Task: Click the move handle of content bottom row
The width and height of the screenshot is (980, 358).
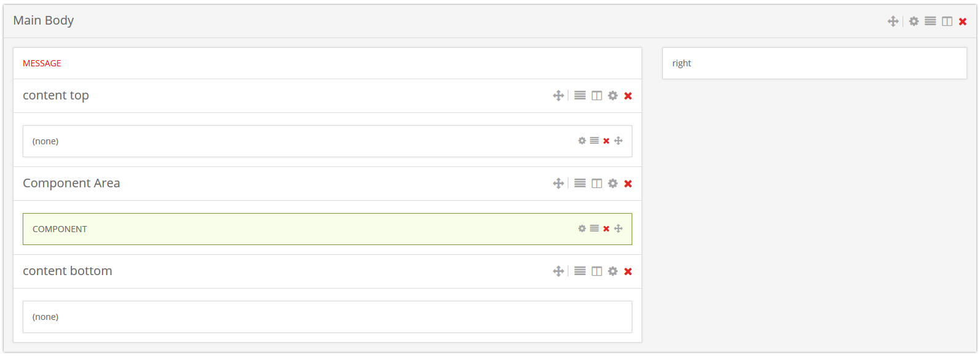Action: pos(558,271)
